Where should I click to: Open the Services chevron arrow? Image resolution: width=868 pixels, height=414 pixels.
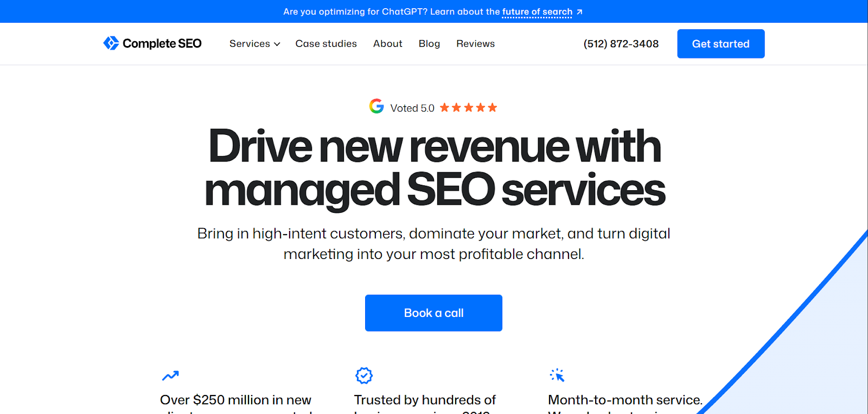pos(277,44)
